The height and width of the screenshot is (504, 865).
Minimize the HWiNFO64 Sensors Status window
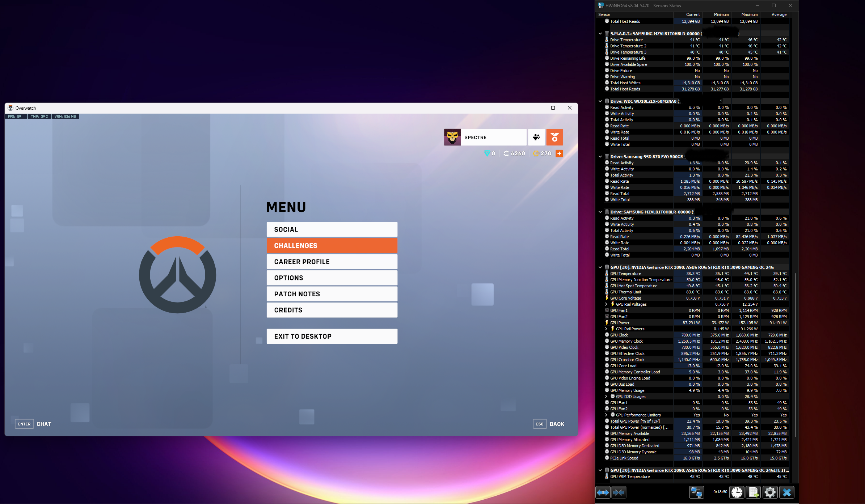757,5
